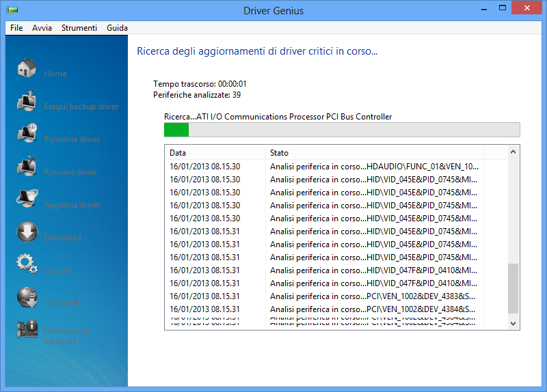
Task: Click 'Ricerca degli aggiornamenti di driver critici' heading
Action: click(257, 51)
